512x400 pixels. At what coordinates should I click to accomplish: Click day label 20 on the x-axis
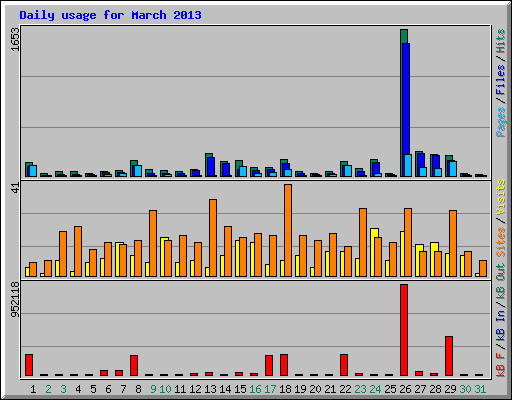315,389
